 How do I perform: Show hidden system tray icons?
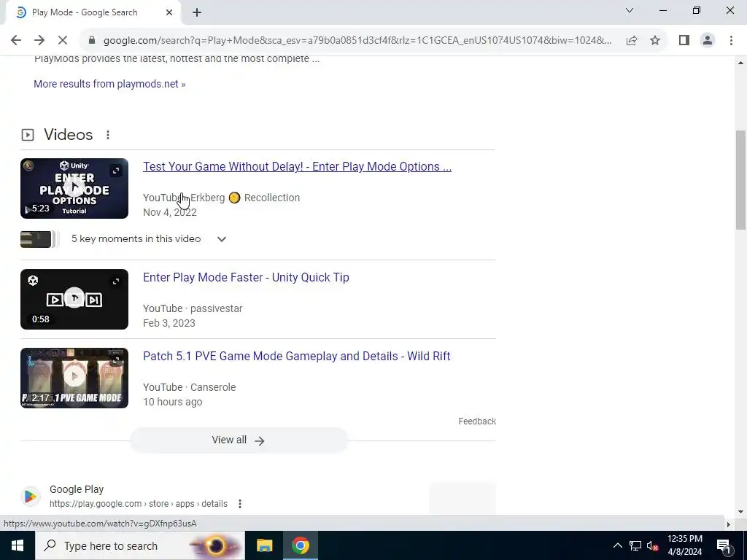pyautogui.click(x=617, y=545)
